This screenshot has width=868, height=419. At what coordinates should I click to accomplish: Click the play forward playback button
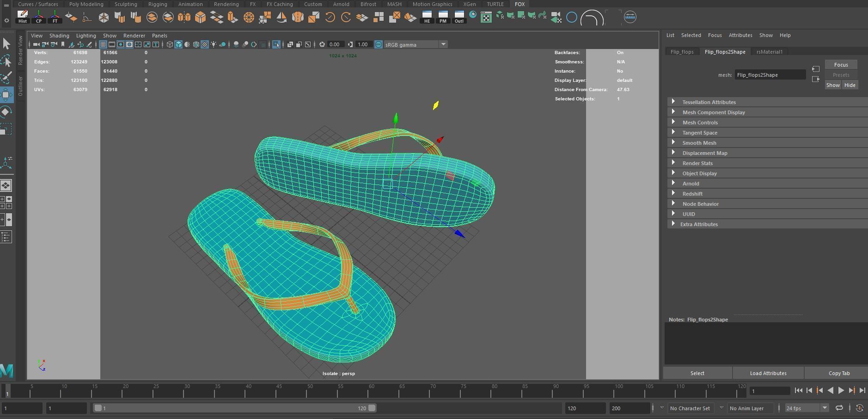[841, 391]
